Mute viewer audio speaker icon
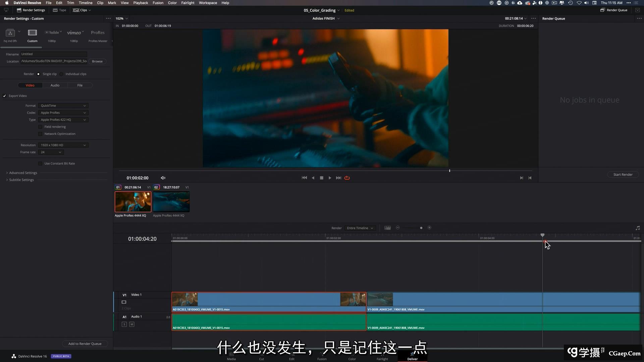Image resolution: width=644 pixels, height=362 pixels. coord(163,178)
